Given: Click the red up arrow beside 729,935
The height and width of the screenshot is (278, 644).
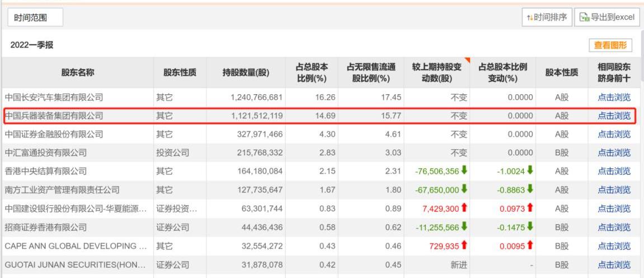Looking at the screenshot, I should [x=464, y=245].
